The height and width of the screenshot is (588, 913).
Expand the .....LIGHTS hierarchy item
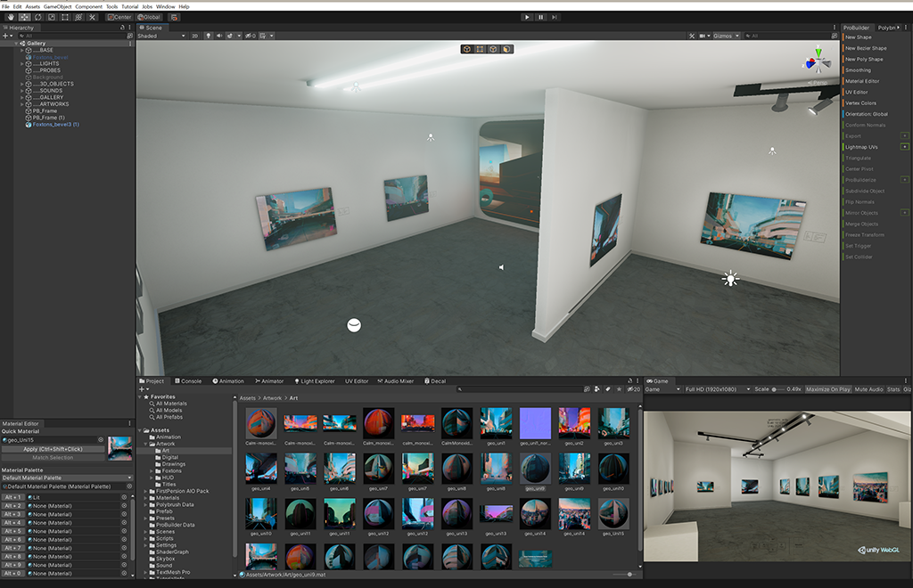[x=22, y=63]
